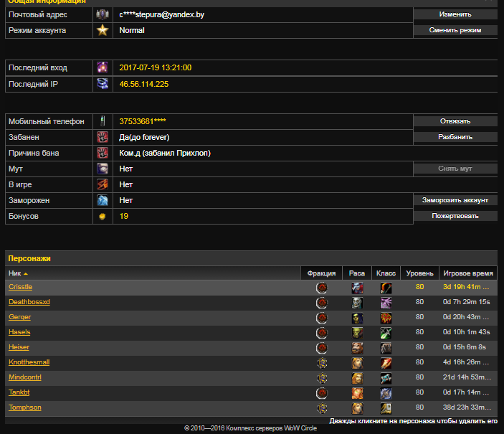Screen dimensions: 504x434
Task: Click the Пожертвовать button
Action: point(455,216)
